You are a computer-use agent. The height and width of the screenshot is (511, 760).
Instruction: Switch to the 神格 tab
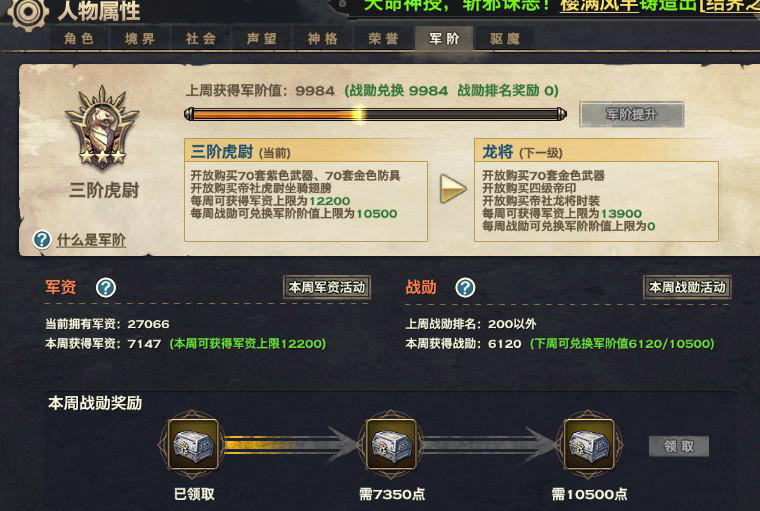[322, 38]
